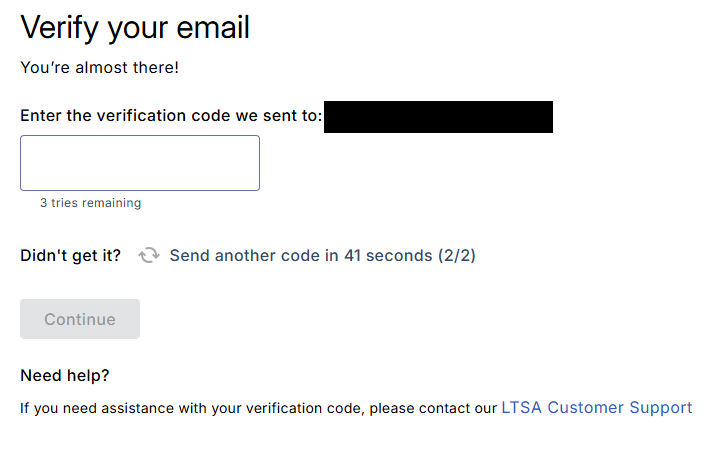
Task: Focus the verification code input box
Action: [x=140, y=163]
